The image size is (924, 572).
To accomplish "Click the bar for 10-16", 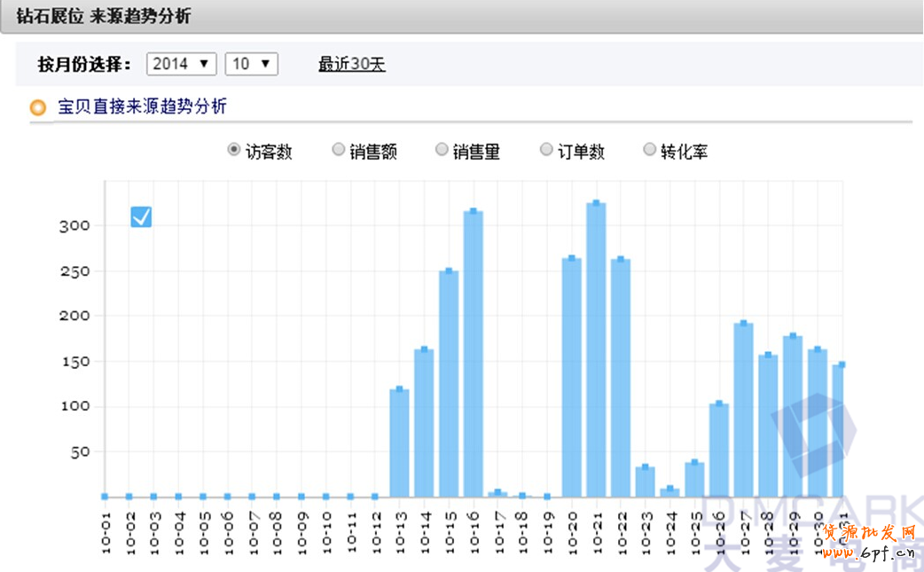I will (474, 355).
